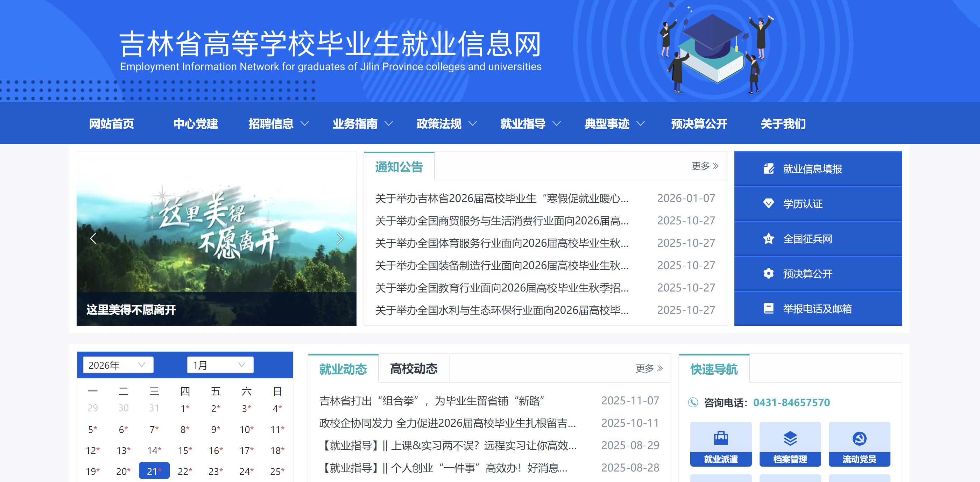The height and width of the screenshot is (482, 980).
Task: Open the 2026-01-07 寒假促就业 notice
Action: (x=502, y=199)
